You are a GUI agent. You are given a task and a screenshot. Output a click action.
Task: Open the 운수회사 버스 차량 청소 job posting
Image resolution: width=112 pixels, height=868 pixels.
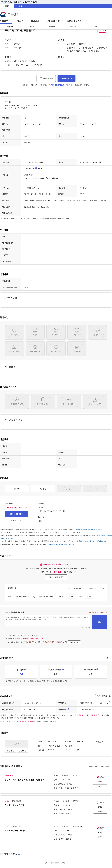[x=24, y=780]
